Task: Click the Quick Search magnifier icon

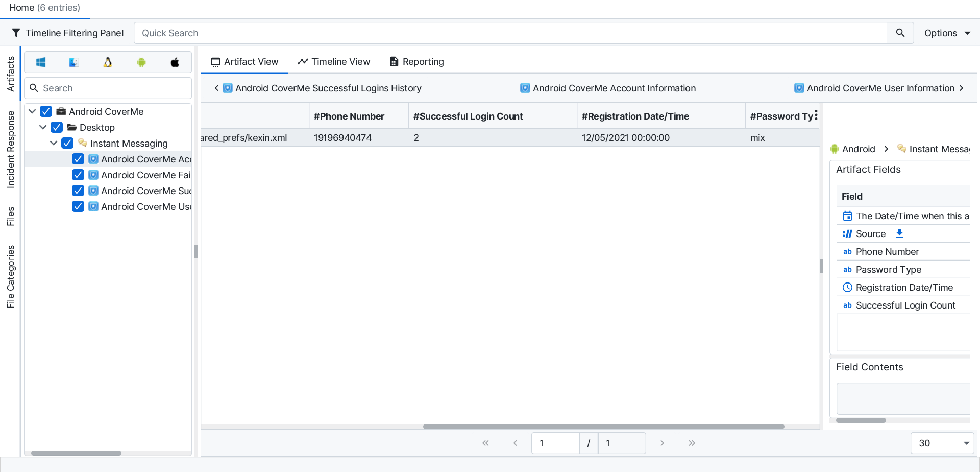Action: click(900, 33)
